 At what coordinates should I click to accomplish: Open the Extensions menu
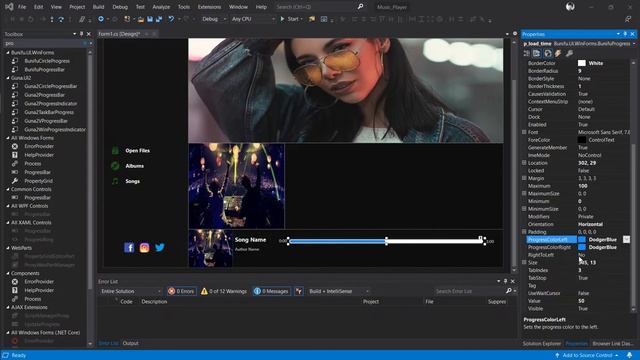(209, 7)
